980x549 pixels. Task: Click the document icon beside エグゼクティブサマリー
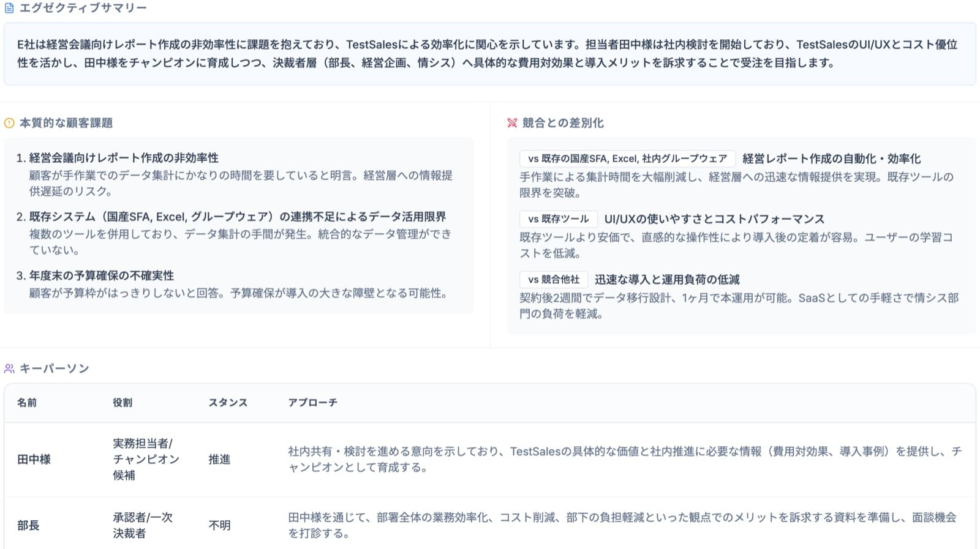(9, 8)
